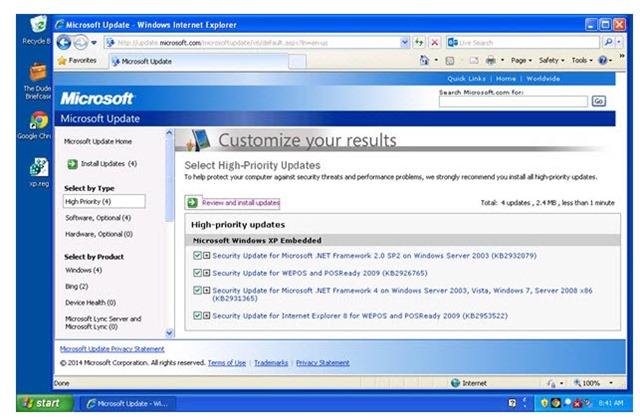Screen dimensions: 640x418
Task: Open the zoom level dropdown arrow at 100%
Action: click(x=611, y=383)
